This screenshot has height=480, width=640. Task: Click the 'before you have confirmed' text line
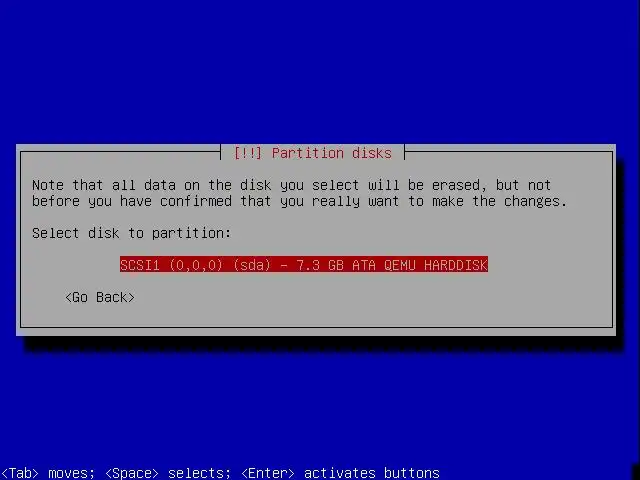(x=300, y=201)
